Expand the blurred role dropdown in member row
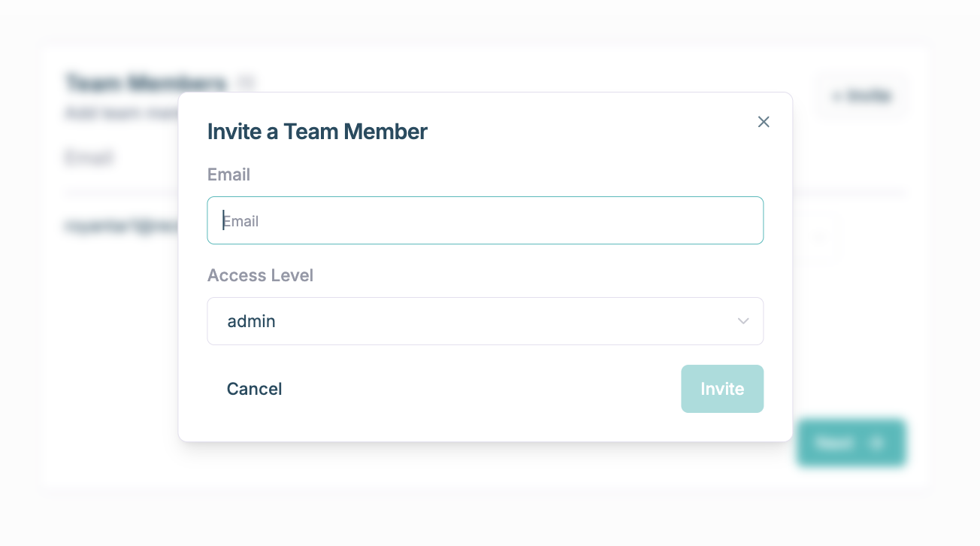Screen dimensions: 980x546 tap(821, 238)
